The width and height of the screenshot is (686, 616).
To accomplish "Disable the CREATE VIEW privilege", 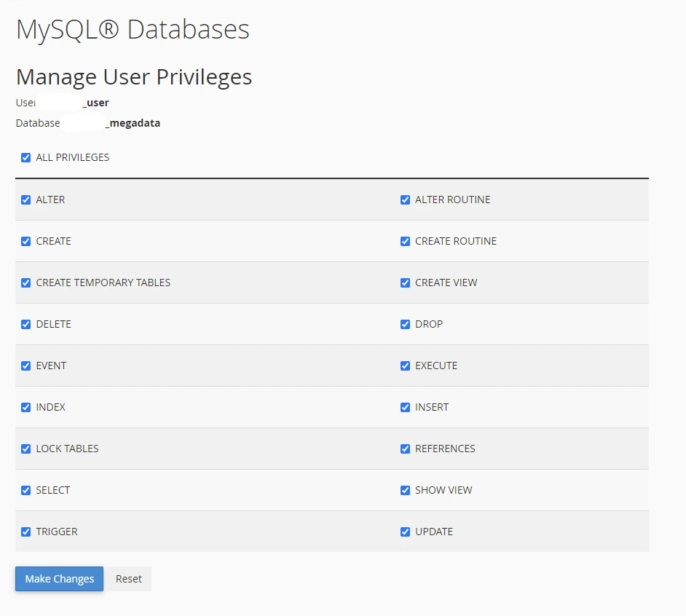I will (x=406, y=283).
